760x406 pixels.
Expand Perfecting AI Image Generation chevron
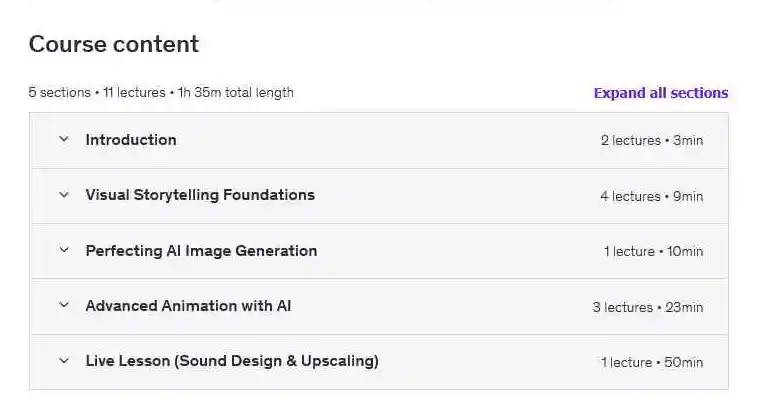tap(64, 251)
